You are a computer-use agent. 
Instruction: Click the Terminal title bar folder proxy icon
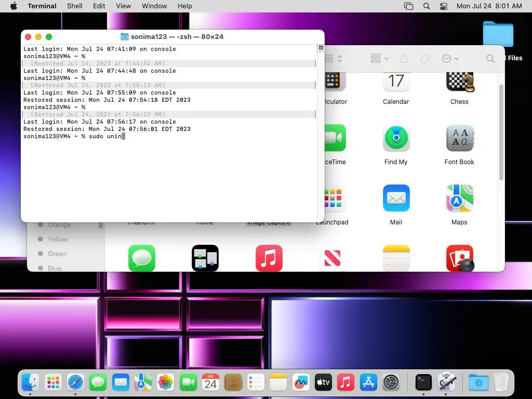click(125, 37)
